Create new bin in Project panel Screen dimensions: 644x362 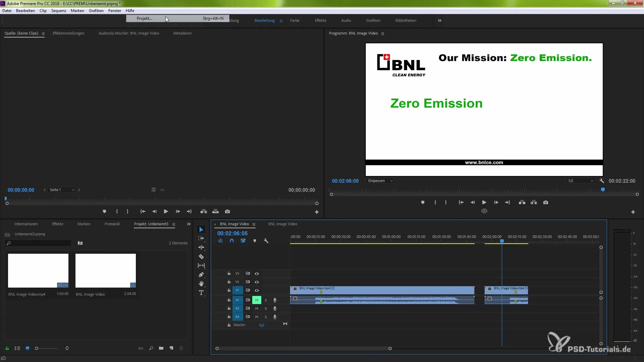(161, 348)
